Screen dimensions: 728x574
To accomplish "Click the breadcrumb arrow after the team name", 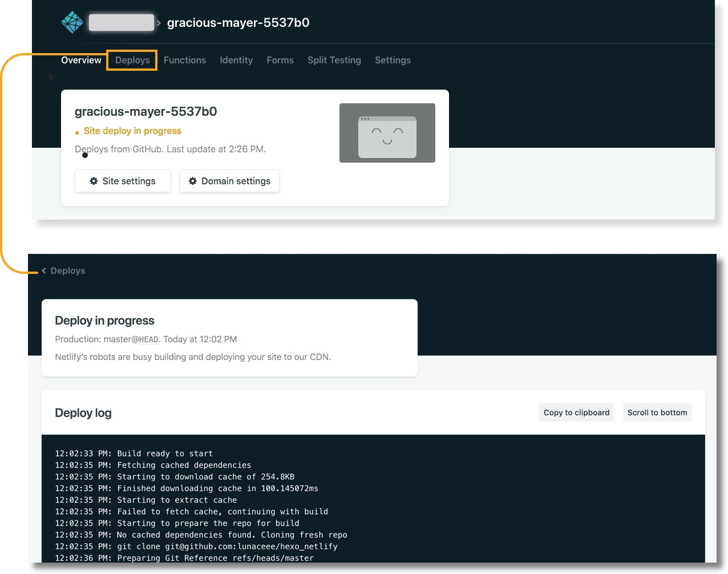I will [x=157, y=22].
